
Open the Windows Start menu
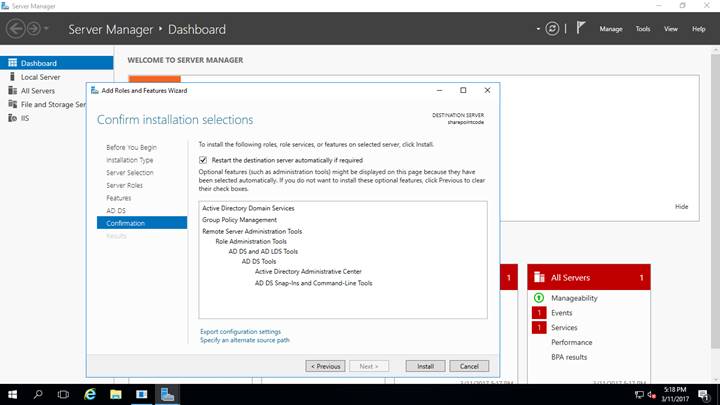click(12, 394)
